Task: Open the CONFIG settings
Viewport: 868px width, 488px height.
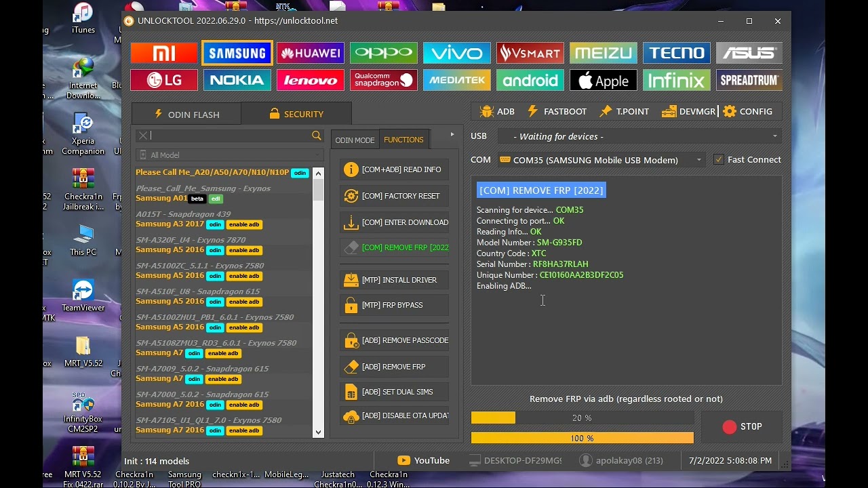Action: [x=748, y=111]
